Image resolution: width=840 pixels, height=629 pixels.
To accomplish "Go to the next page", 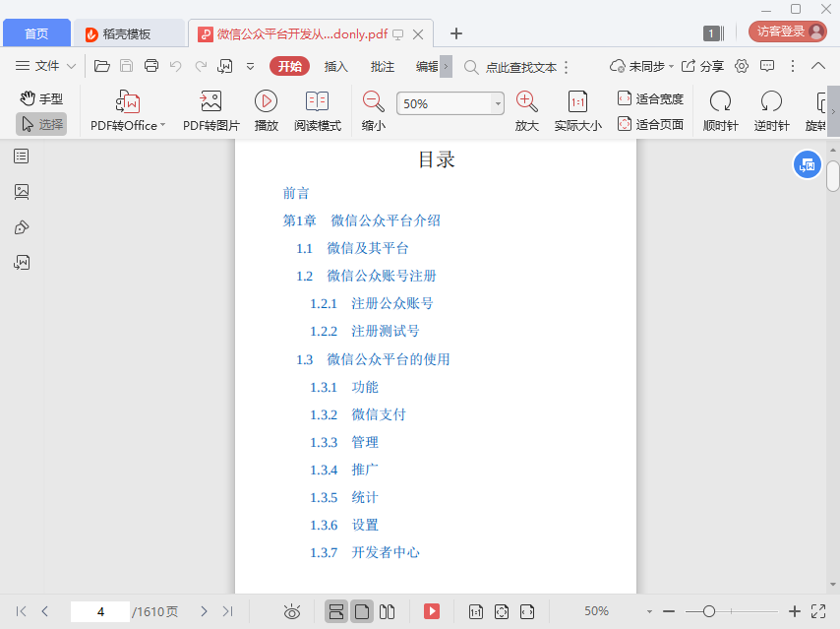I will (204, 611).
